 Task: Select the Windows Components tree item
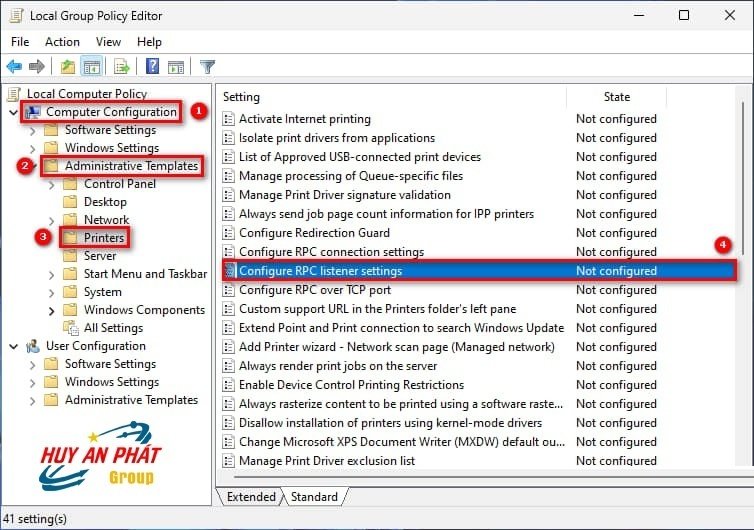[x=144, y=310]
